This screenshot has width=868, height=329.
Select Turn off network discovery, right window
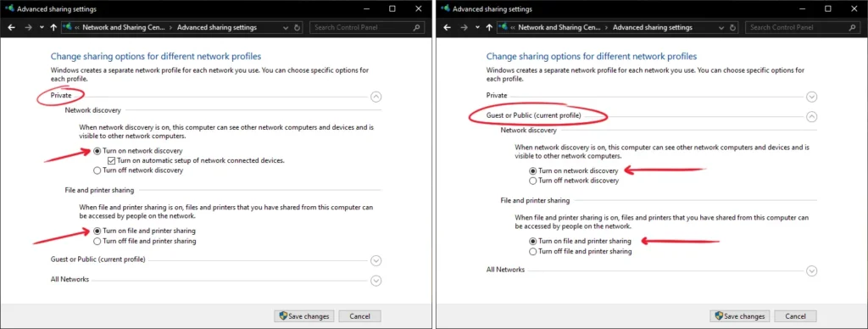point(574,181)
